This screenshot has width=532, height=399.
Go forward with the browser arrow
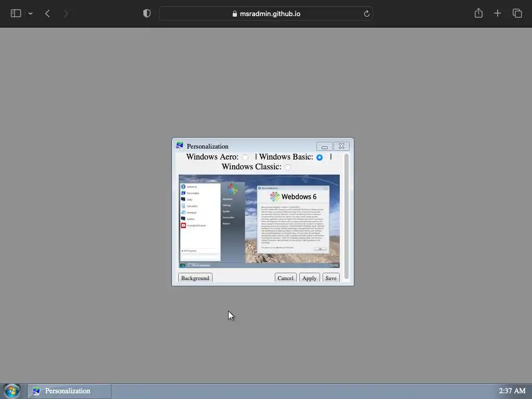pyautogui.click(x=66, y=14)
